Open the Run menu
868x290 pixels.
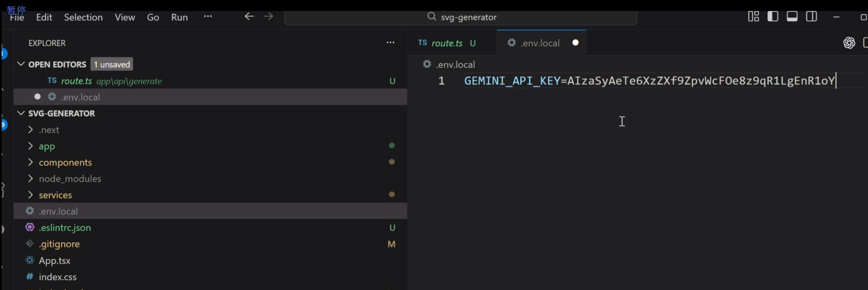click(179, 17)
